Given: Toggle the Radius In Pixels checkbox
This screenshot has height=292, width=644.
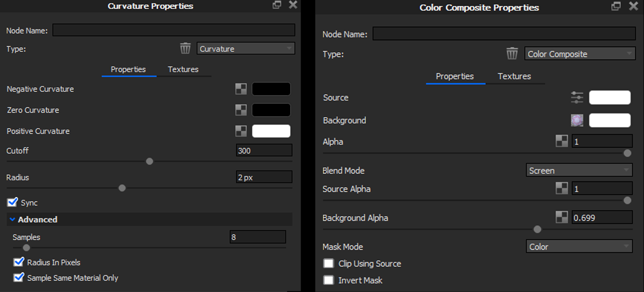Looking at the screenshot, I should pyautogui.click(x=19, y=262).
